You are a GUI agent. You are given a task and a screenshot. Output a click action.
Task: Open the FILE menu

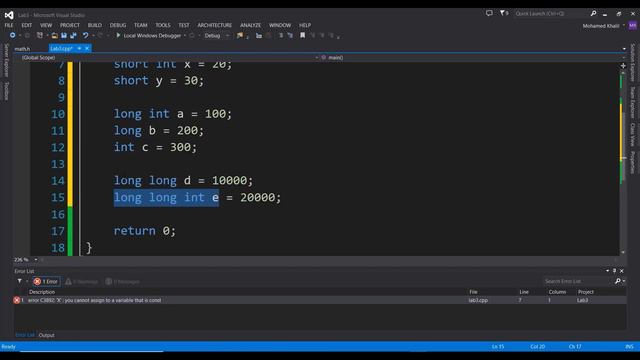[9, 25]
